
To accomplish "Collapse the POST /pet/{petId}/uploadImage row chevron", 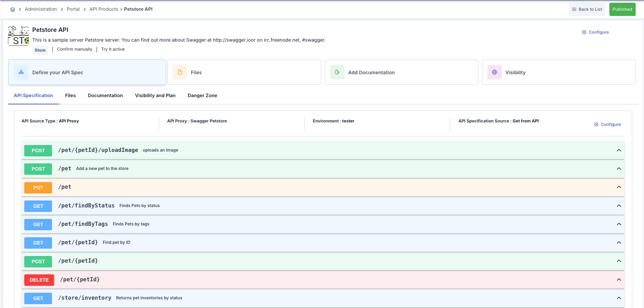I will tap(619, 150).
